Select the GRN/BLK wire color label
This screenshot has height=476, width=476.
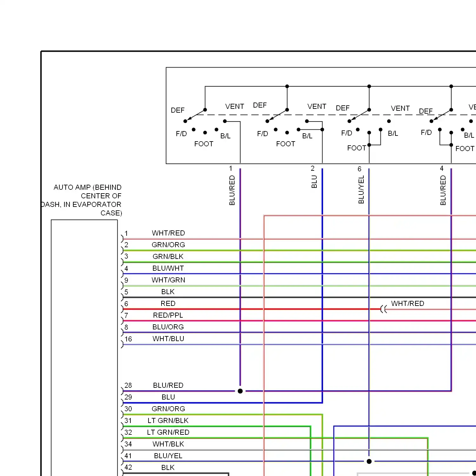168,257
